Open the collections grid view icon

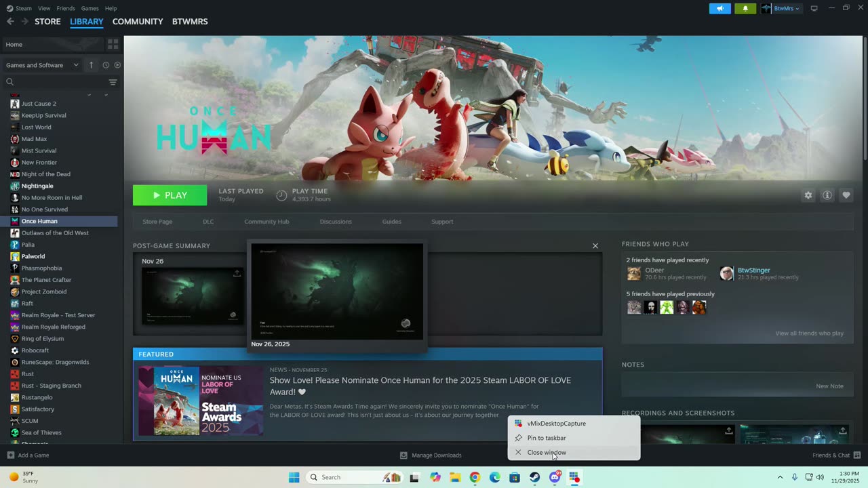(113, 44)
